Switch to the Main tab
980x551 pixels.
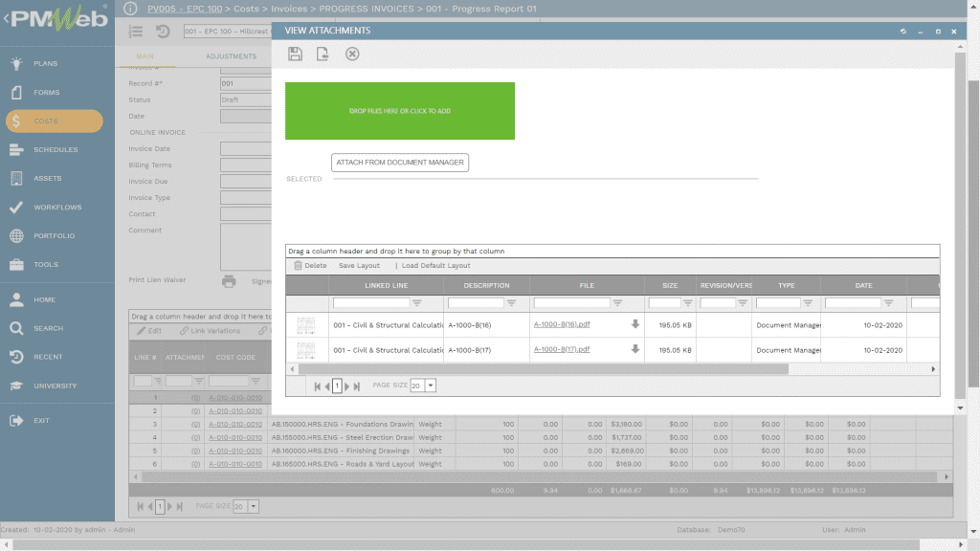[x=145, y=56]
